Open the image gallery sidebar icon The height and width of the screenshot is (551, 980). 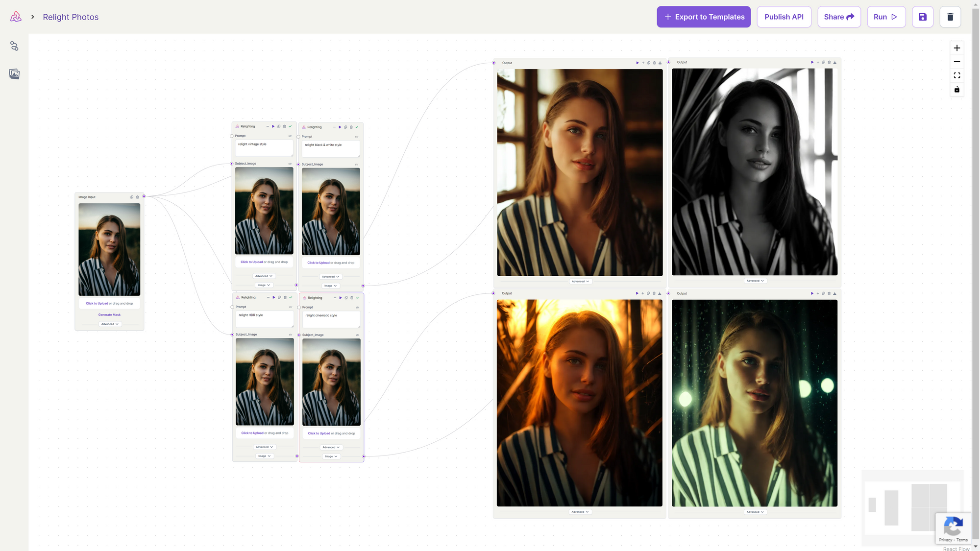coord(14,74)
